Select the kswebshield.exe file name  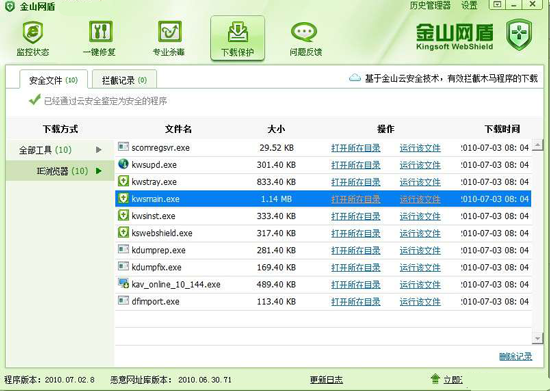[162, 233]
